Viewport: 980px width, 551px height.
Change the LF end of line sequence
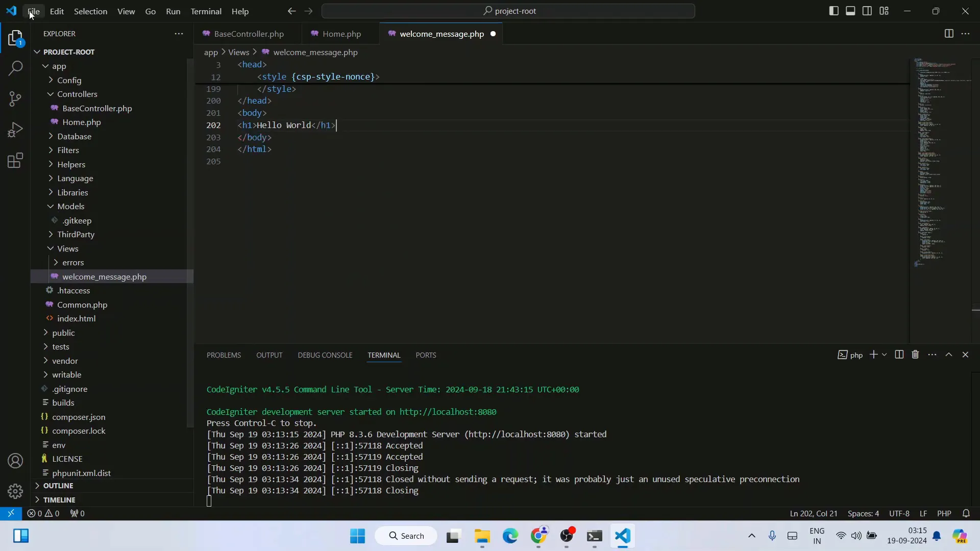tap(923, 513)
